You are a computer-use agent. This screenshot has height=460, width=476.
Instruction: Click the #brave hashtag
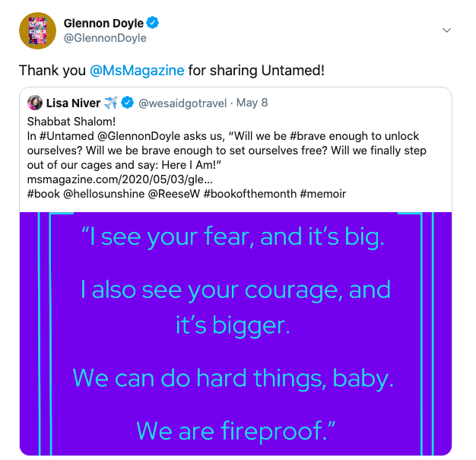coord(308,136)
